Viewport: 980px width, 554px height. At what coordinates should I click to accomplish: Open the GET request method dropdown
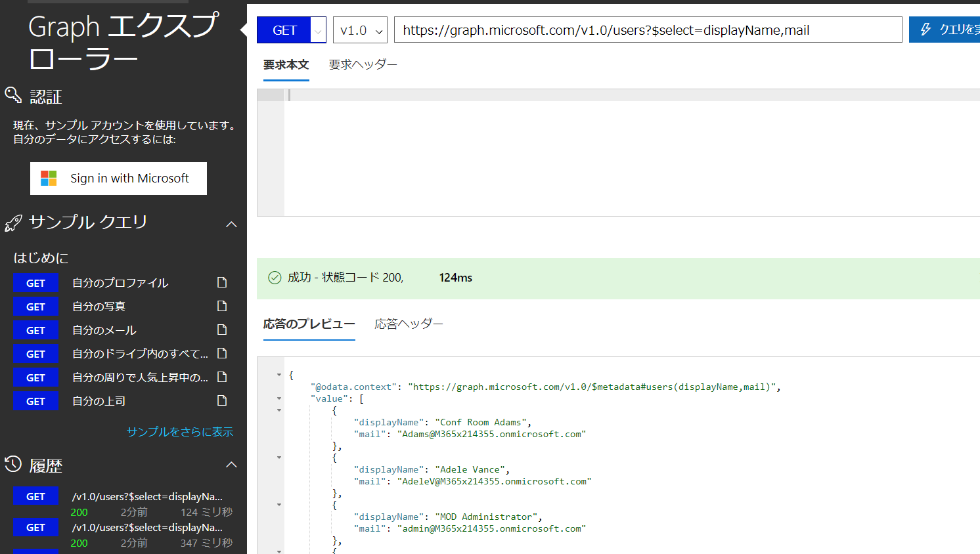(318, 30)
